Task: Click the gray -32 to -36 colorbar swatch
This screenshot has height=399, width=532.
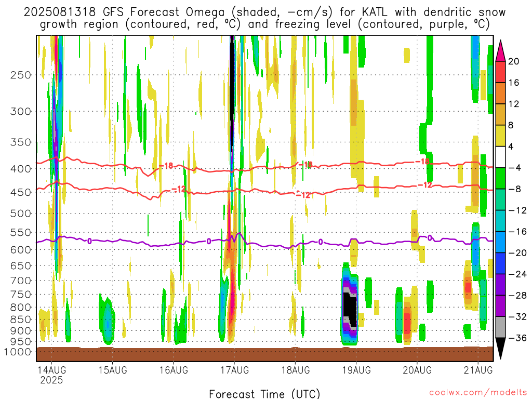Action: [500, 327]
